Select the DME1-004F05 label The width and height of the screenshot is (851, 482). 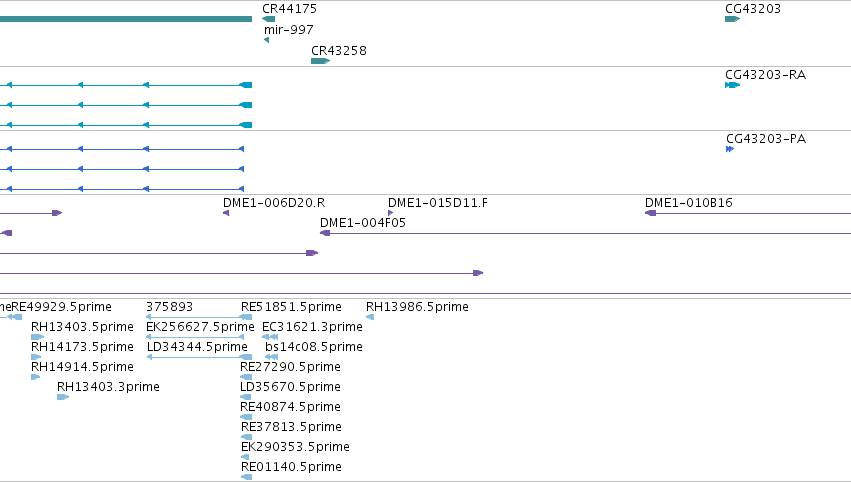click(x=363, y=223)
